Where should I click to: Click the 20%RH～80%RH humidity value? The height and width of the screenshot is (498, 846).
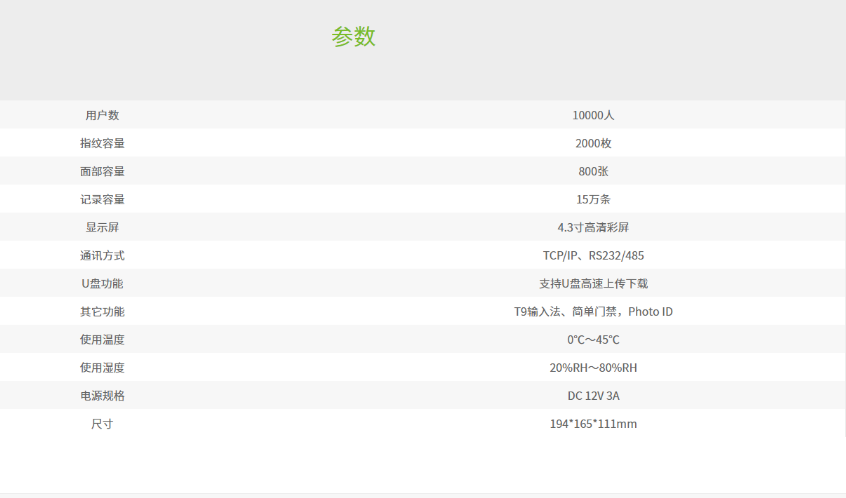click(x=593, y=367)
